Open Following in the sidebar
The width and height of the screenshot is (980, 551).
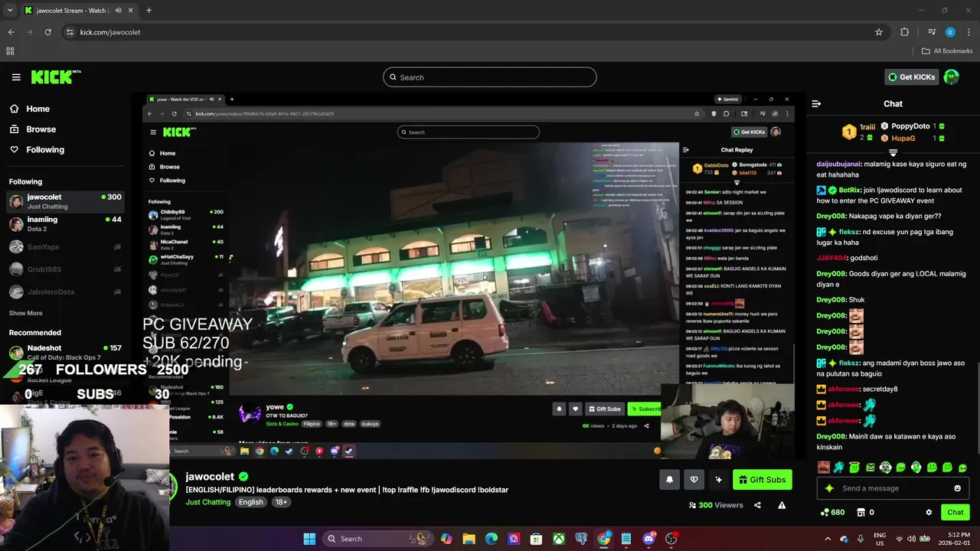click(x=37, y=150)
